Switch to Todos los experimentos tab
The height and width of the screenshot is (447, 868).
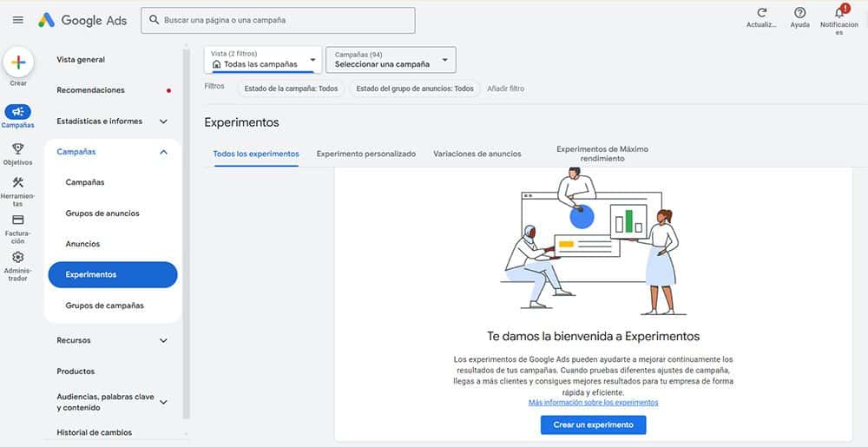(x=256, y=154)
